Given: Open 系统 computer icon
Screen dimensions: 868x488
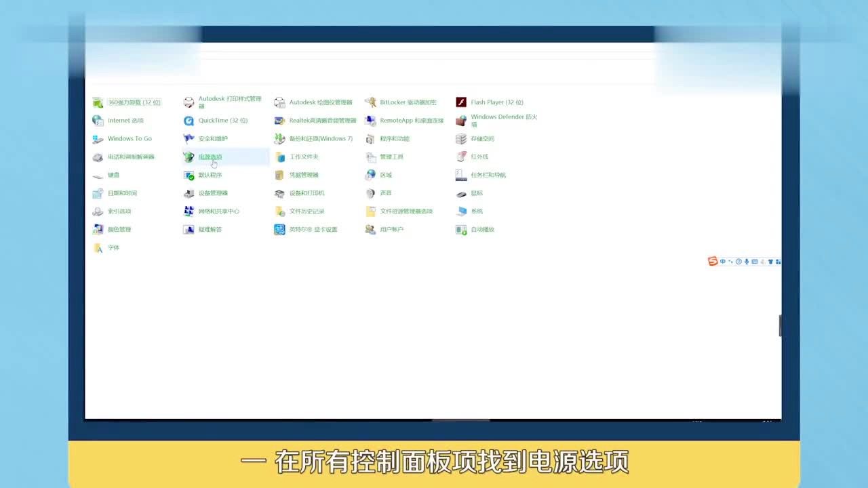Looking at the screenshot, I should pyautogui.click(x=461, y=211).
